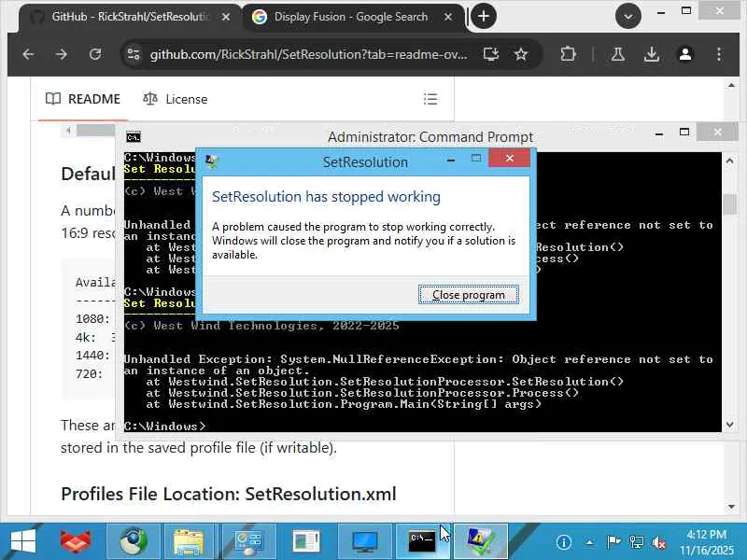This screenshot has height=560, width=747.
Task: Click browser page scrollbar down arrow
Action: 731,507
